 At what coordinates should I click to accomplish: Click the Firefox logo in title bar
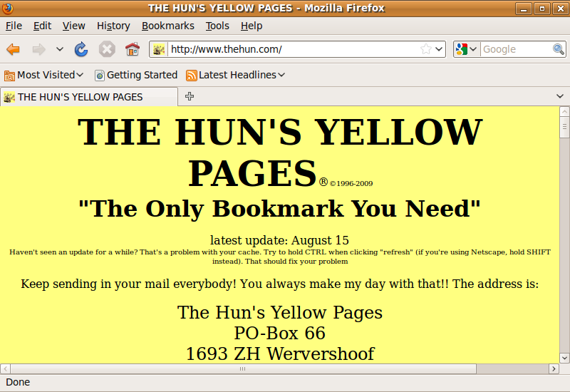click(8, 8)
